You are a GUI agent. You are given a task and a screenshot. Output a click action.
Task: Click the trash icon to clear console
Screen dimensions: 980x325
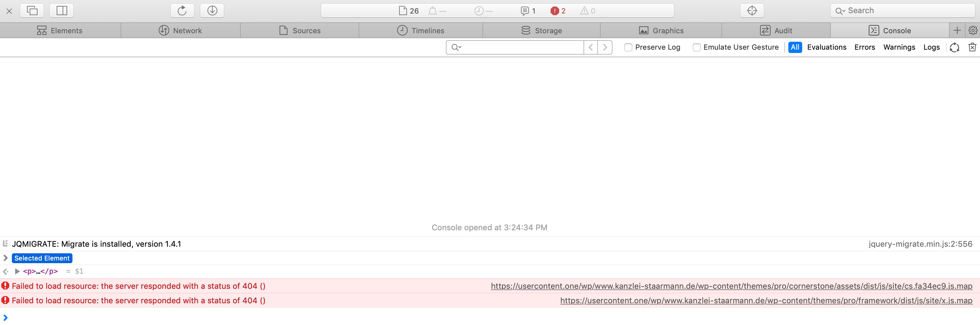tap(972, 47)
